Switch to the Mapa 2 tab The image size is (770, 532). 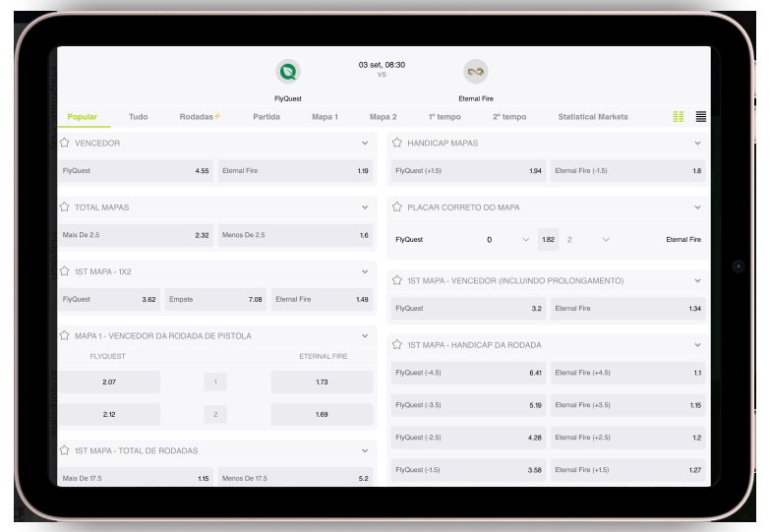pos(384,117)
